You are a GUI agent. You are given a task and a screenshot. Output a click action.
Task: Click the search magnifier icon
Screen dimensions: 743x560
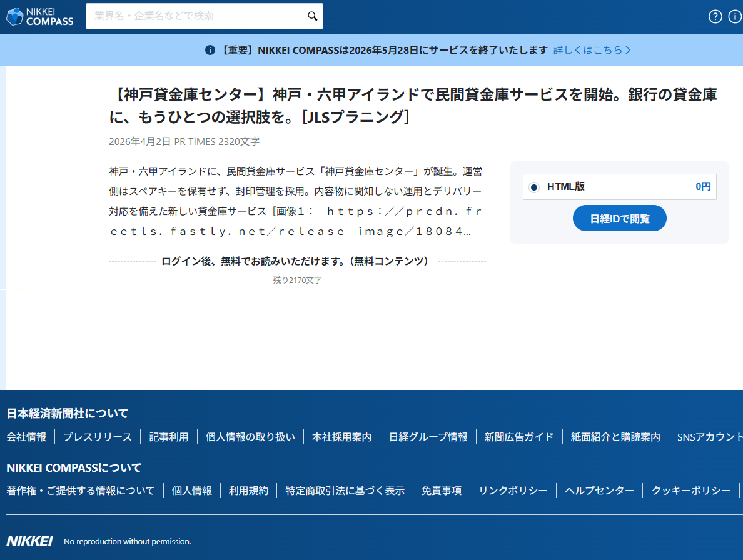[x=312, y=16]
